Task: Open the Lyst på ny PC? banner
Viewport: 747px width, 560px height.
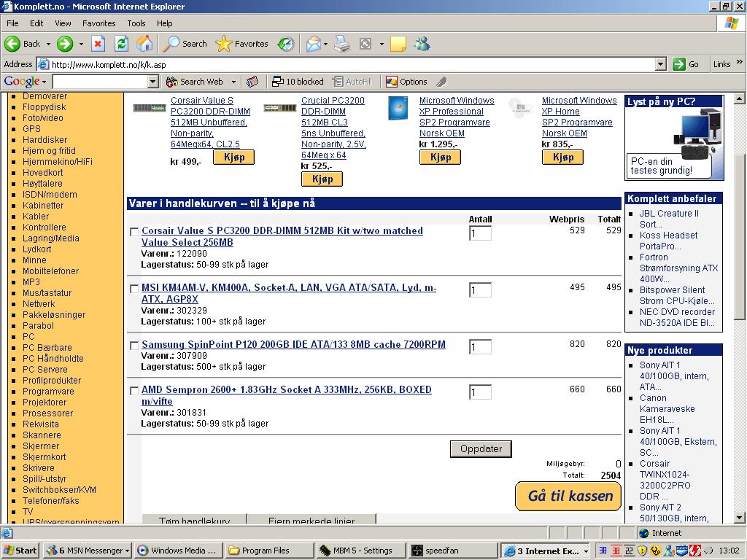Action: click(674, 138)
